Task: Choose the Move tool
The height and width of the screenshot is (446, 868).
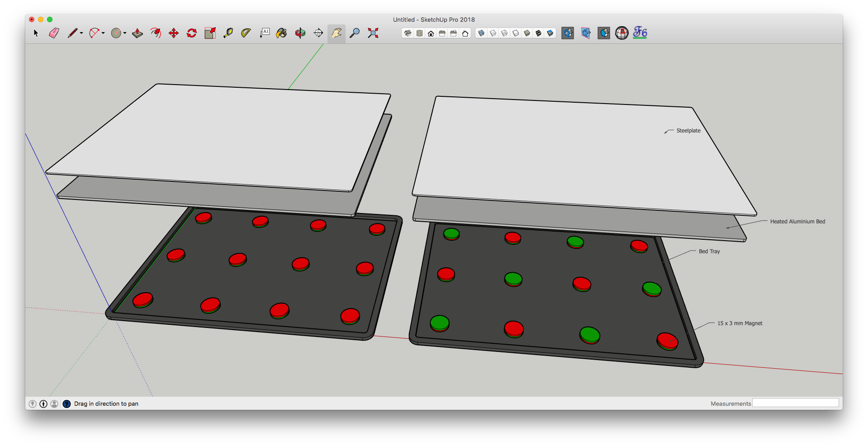Action: pyautogui.click(x=174, y=33)
